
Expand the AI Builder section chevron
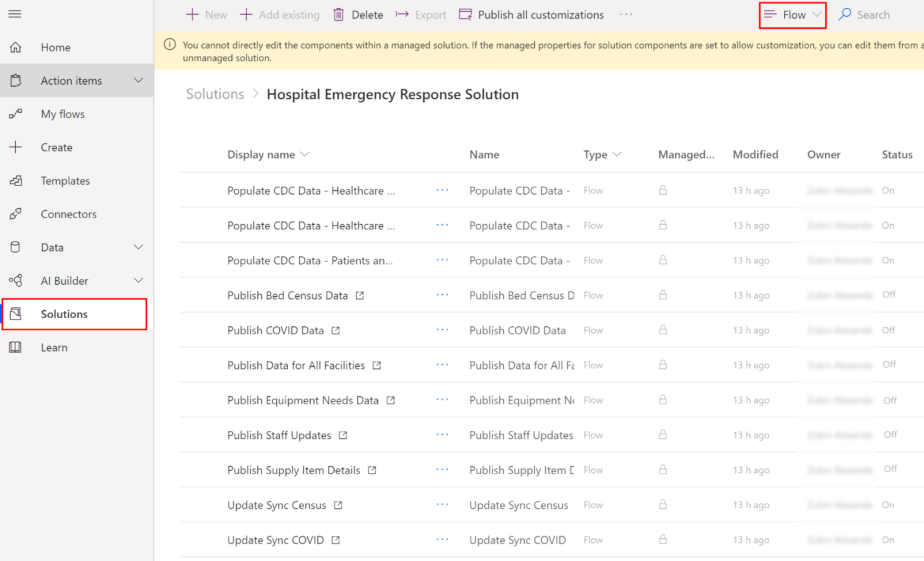(139, 281)
